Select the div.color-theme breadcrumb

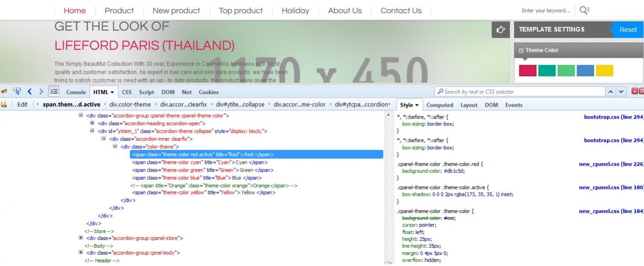130,104
